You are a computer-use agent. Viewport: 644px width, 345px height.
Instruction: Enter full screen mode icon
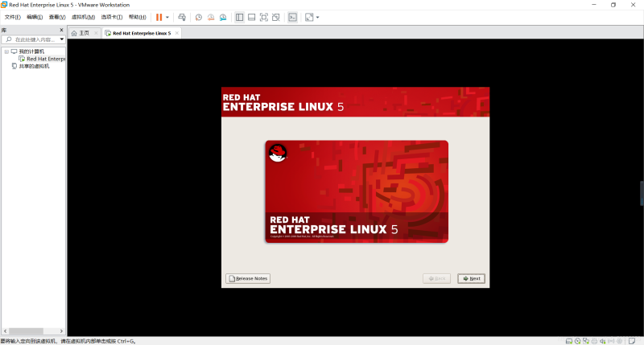tap(264, 17)
